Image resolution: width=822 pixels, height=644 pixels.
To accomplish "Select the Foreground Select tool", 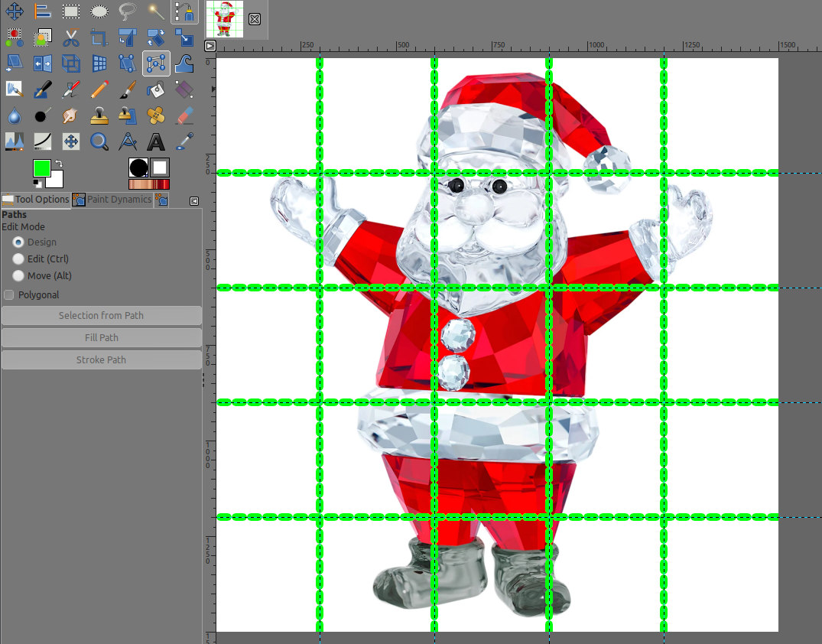I will 43,37.
